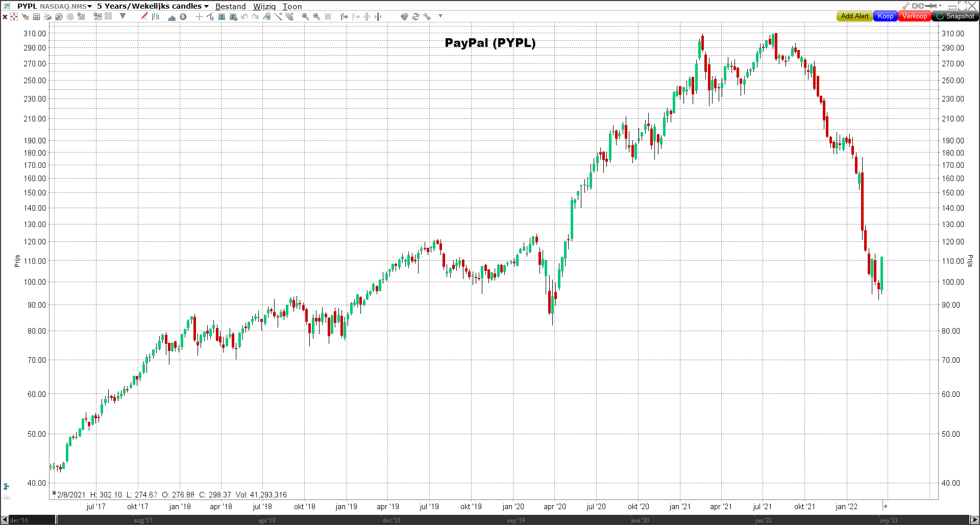Expand the gray triangle dropdown in the toolbar
980x525 pixels.
pyautogui.click(x=122, y=16)
